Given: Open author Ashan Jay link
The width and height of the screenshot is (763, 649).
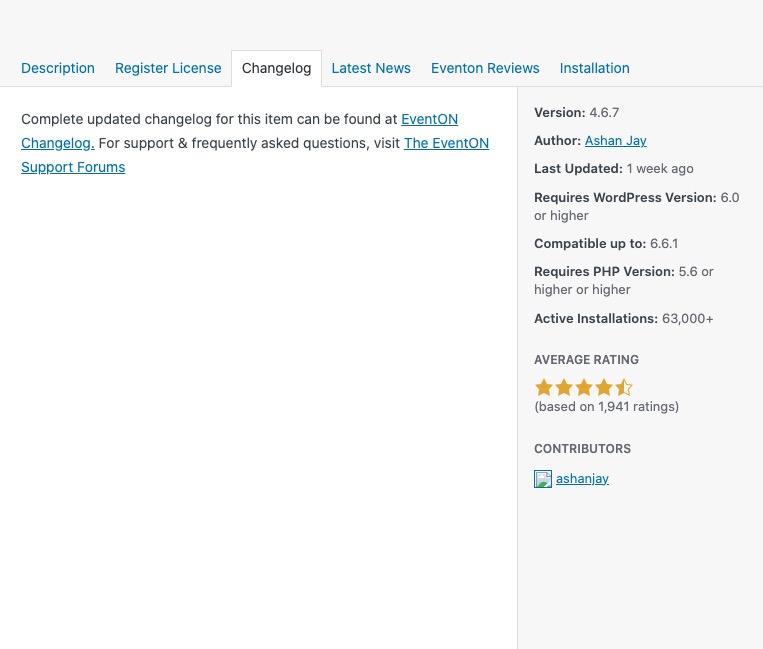Looking at the screenshot, I should click(616, 141).
